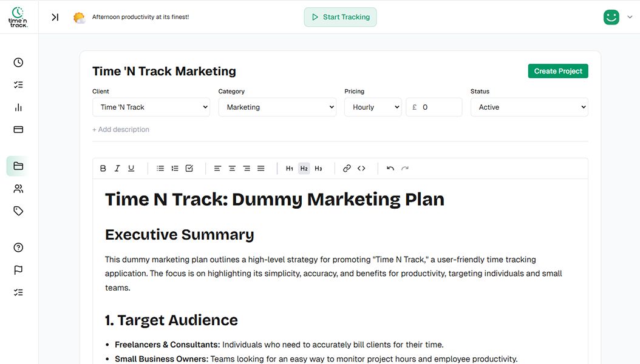Screen dimensions: 640x364
Task: Toggle bold formatting in editor toolbar
Action: coord(103,168)
